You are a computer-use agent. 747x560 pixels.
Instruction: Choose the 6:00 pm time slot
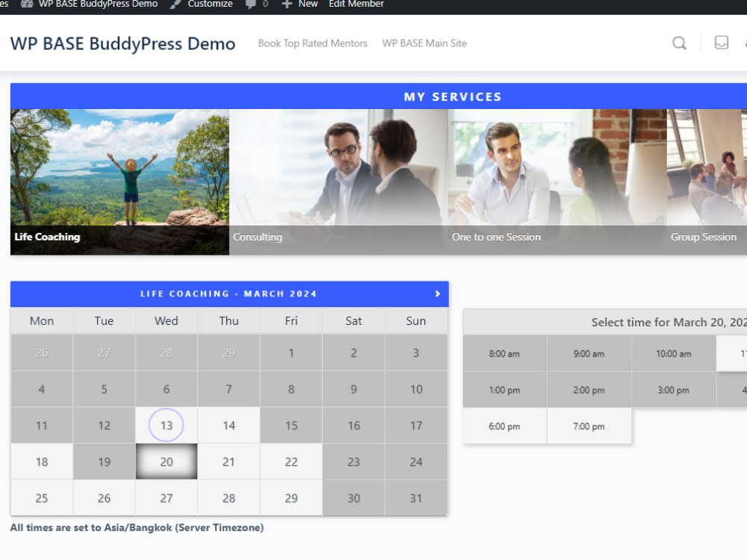pyautogui.click(x=504, y=426)
